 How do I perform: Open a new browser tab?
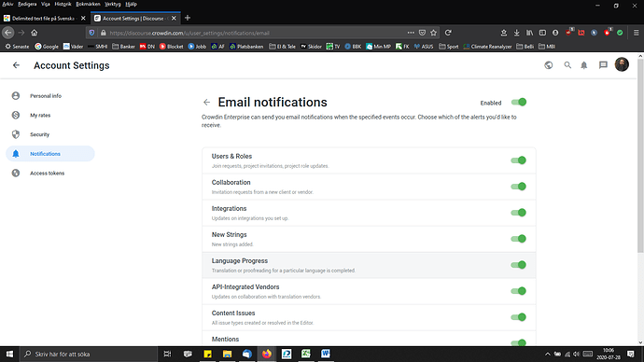point(188,18)
